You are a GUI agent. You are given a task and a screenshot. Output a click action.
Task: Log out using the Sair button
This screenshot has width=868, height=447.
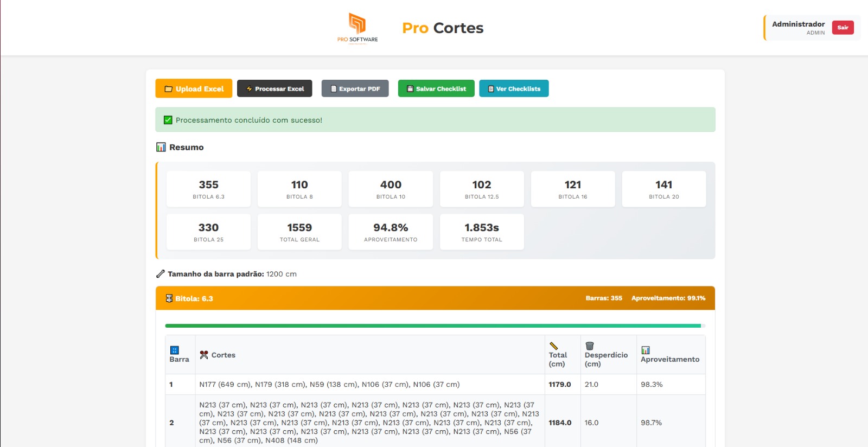[843, 28]
